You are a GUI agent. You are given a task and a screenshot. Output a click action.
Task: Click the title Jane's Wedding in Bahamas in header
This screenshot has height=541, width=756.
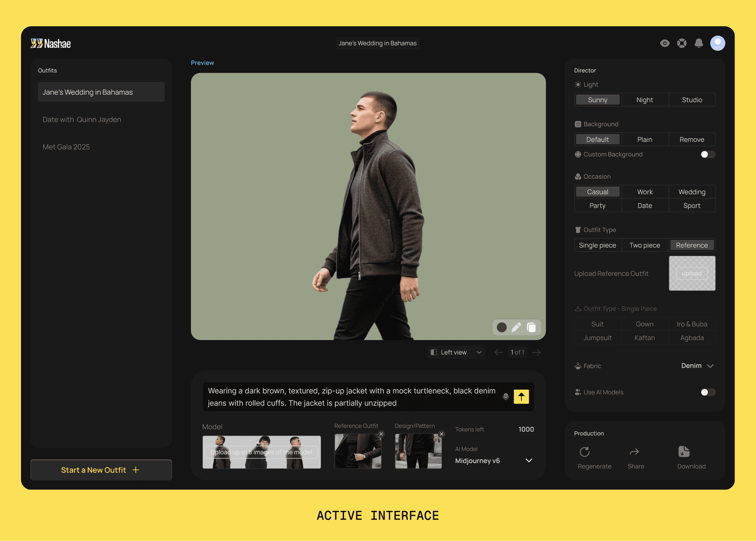[378, 43]
